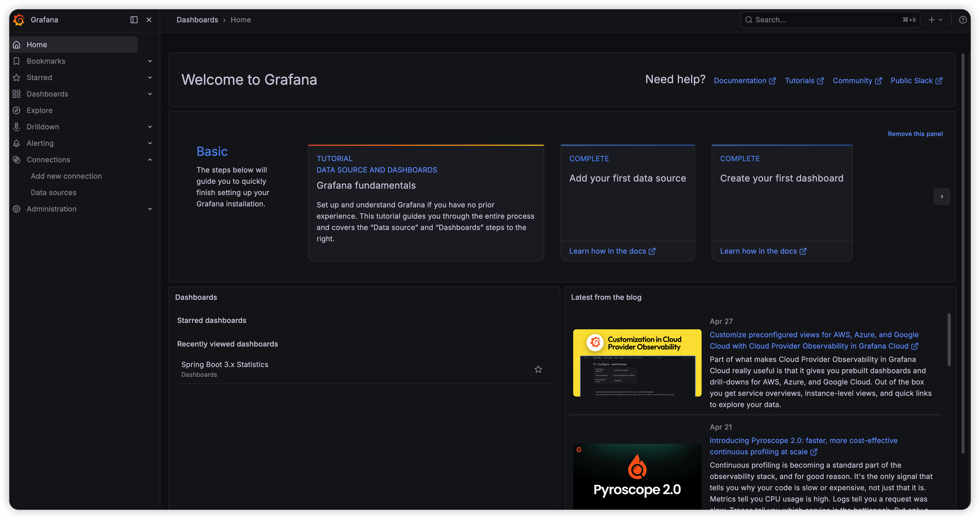This screenshot has height=519, width=980.
Task: Click the Drilldown icon in sidebar
Action: [16, 127]
